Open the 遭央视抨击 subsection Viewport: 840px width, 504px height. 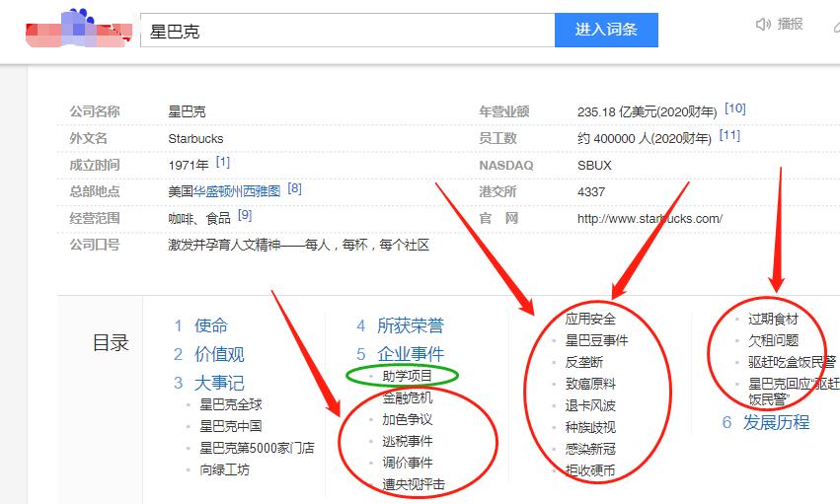click(414, 484)
